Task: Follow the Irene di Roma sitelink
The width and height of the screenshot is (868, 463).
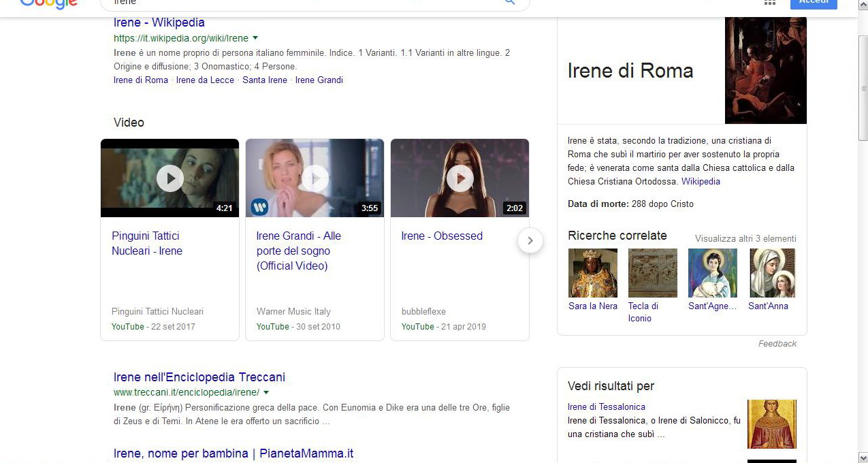Action: click(x=141, y=80)
